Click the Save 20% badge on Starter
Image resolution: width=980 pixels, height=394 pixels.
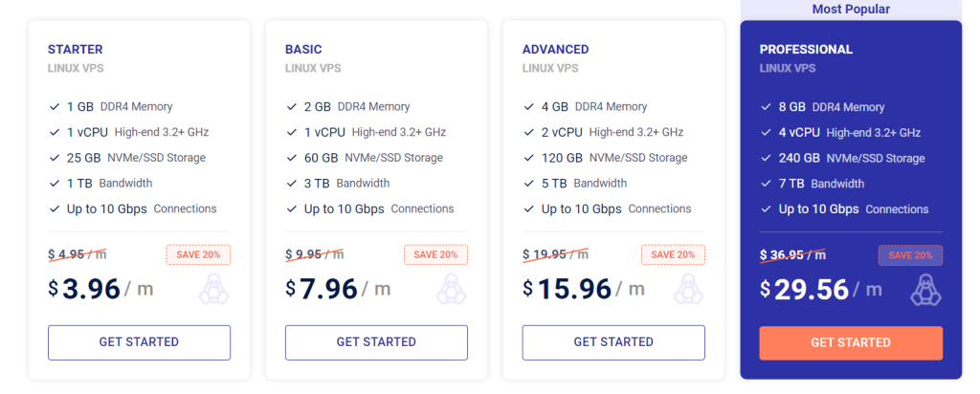(x=198, y=255)
